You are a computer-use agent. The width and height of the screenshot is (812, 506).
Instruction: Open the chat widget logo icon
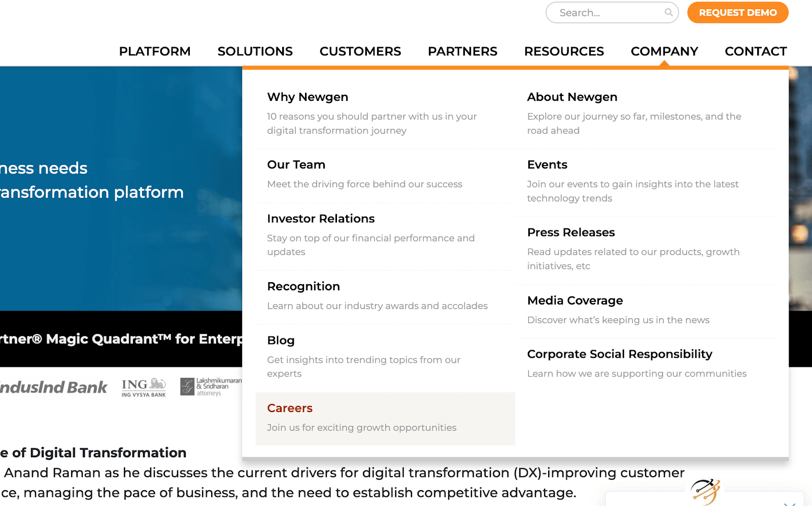[x=705, y=491]
